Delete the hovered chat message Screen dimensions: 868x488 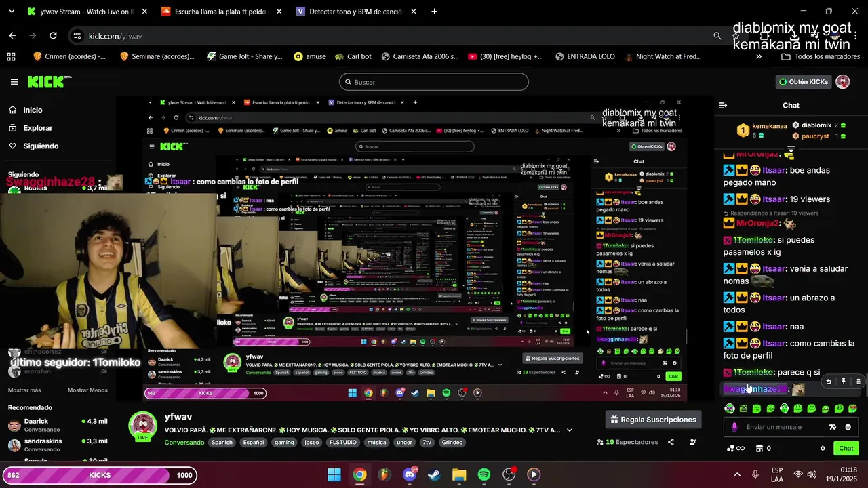(859, 382)
